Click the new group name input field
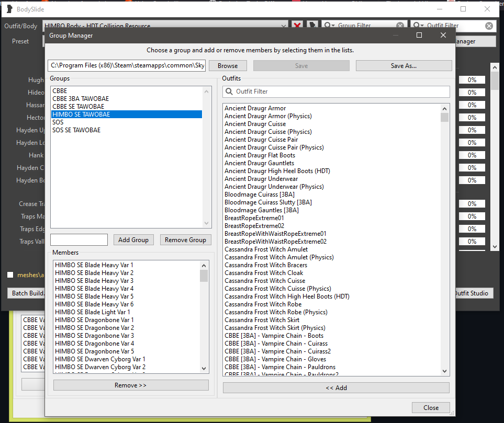 (79, 240)
